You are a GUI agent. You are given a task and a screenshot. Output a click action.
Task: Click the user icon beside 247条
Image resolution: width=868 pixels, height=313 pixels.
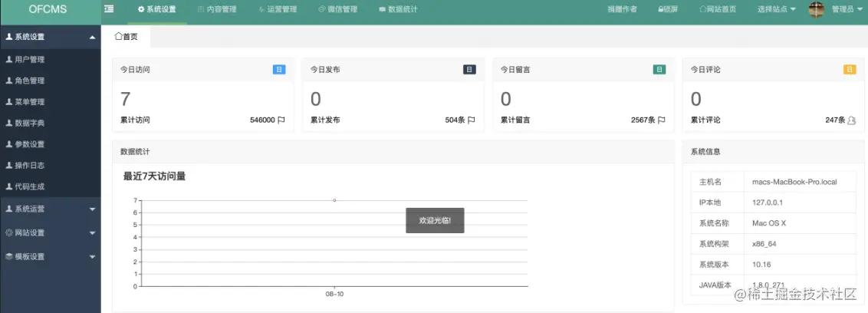[851, 120]
